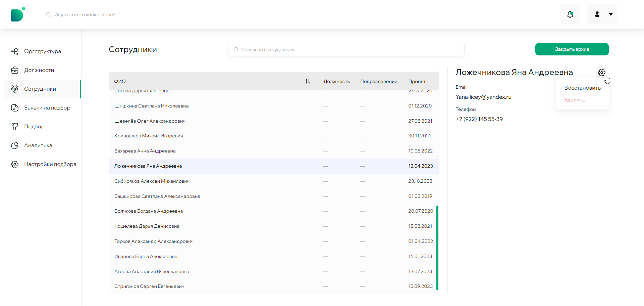The image size is (644, 306).
Task: Click the Закрыть архив button
Action: (572, 49)
